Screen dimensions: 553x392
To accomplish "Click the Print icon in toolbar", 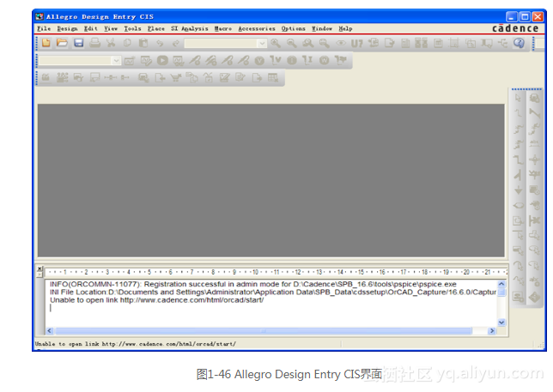I will pos(95,43).
